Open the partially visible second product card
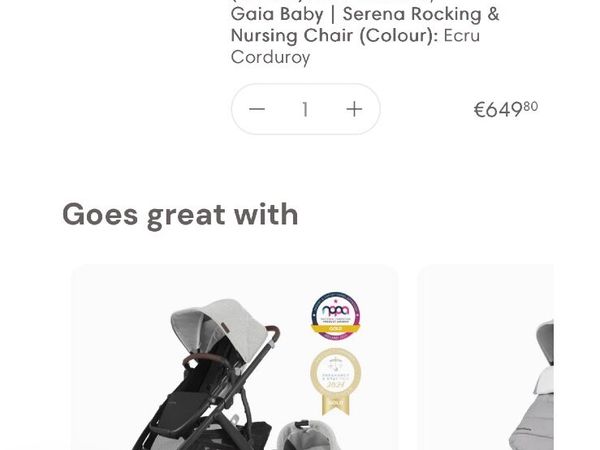Screen dimensions: 600x450 pos(486,357)
